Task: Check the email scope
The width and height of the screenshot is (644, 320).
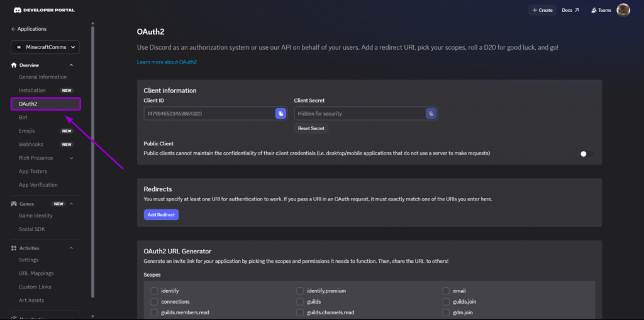Action: coord(446,291)
